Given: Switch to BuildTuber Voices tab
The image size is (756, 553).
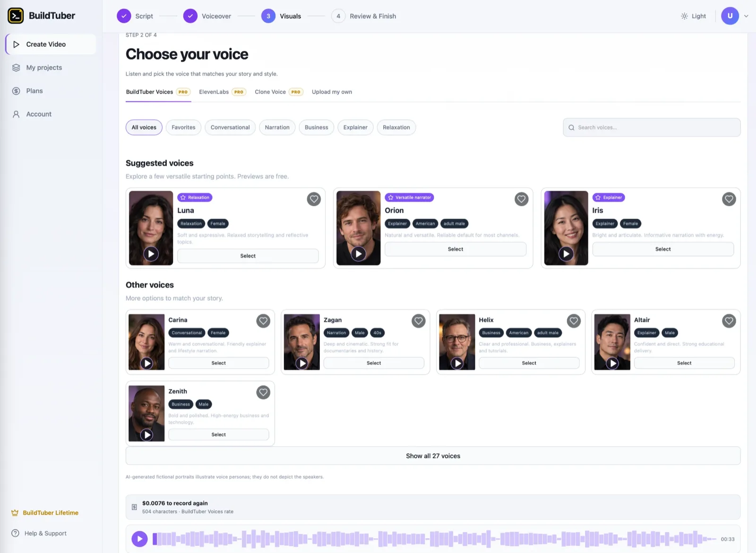Looking at the screenshot, I should 158,92.
